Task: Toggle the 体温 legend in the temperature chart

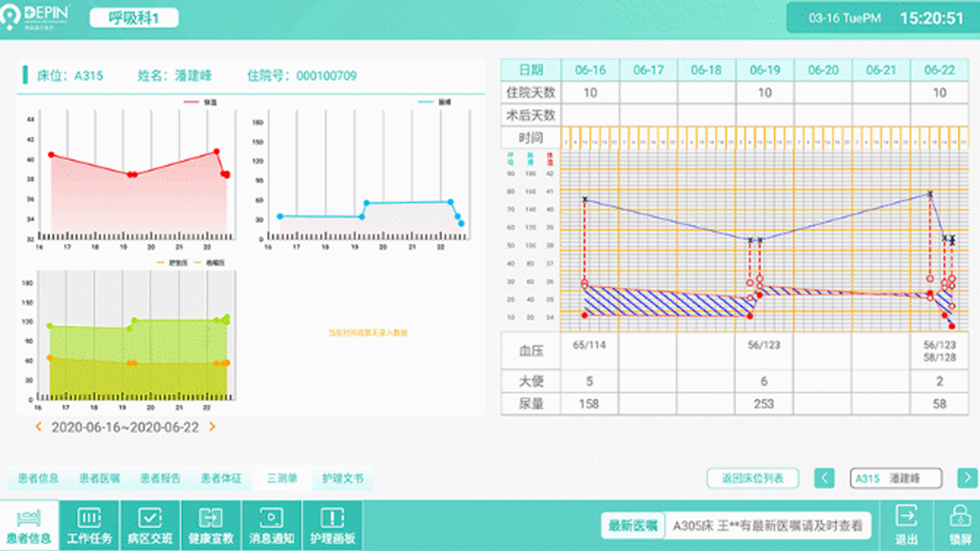Action: (x=200, y=102)
